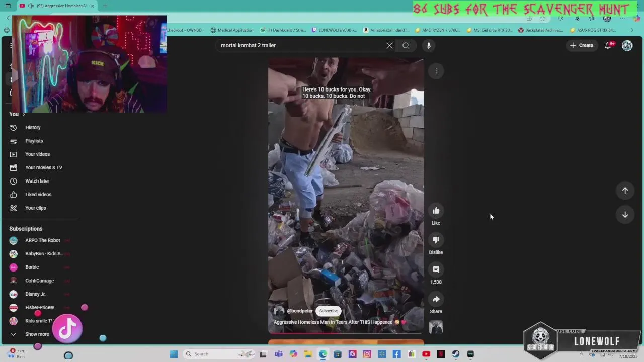Open YouTube app from taskbar

click(426, 354)
